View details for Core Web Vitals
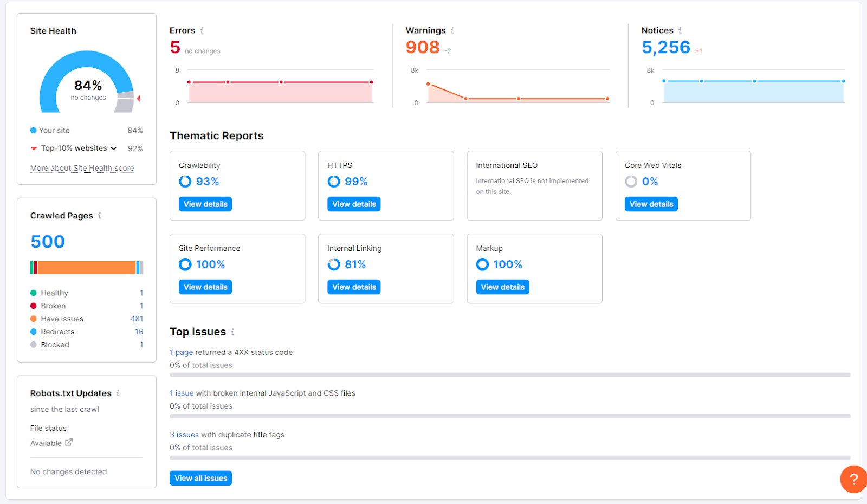 click(651, 204)
